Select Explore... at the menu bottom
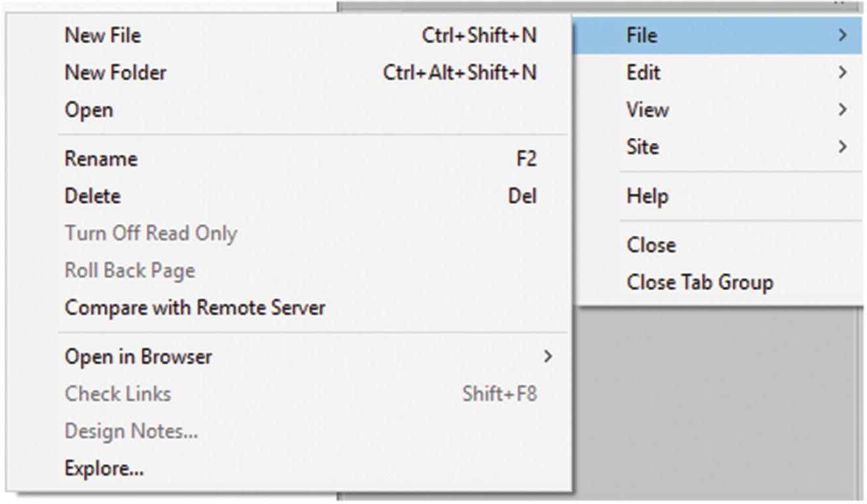This screenshot has width=867, height=504. pos(104,469)
